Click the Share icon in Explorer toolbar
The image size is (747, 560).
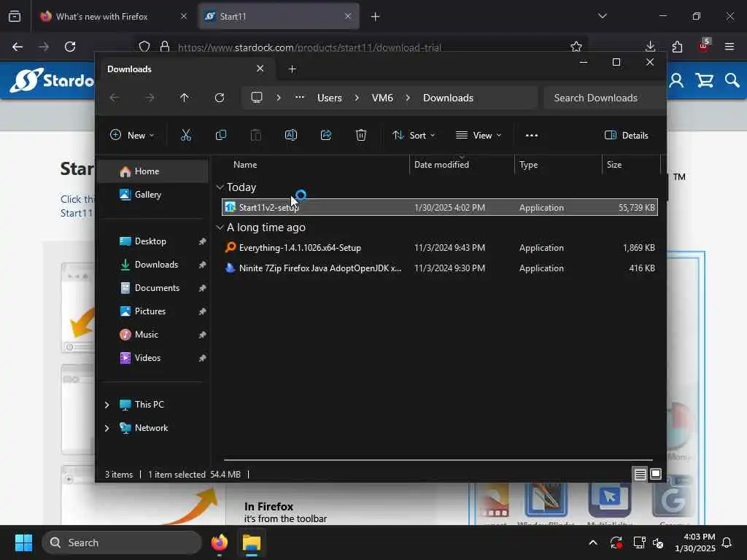[x=326, y=135]
